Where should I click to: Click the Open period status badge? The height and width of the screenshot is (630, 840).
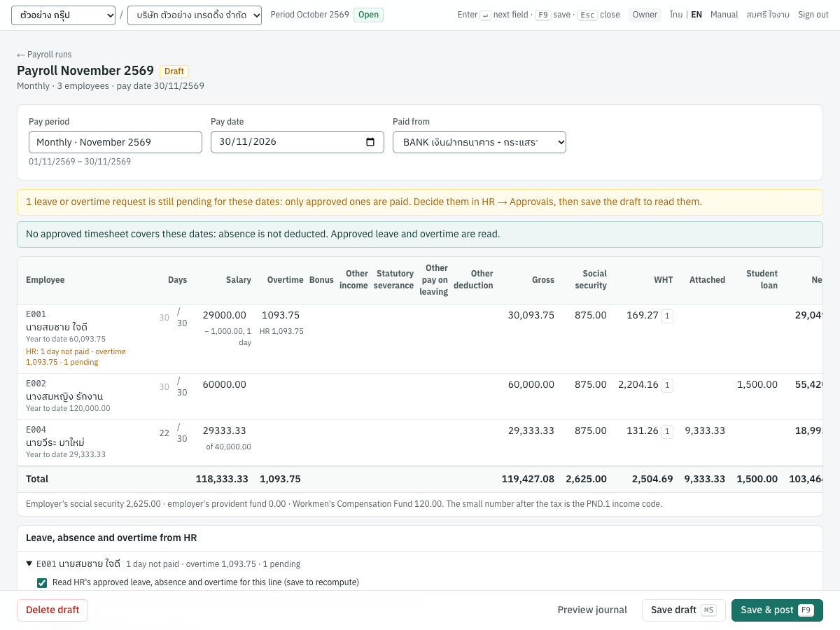[368, 15]
